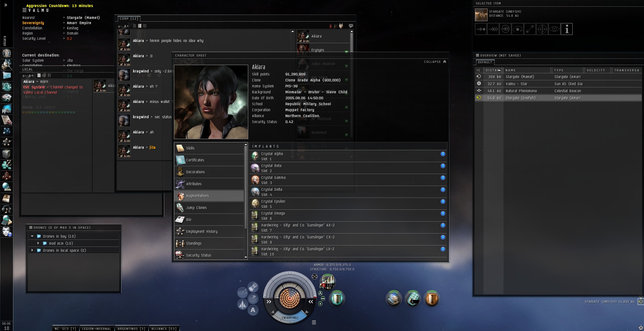The image size is (644, 331).
Task: Switch to the CORP [12] chat tab
Action: point(129,19)
